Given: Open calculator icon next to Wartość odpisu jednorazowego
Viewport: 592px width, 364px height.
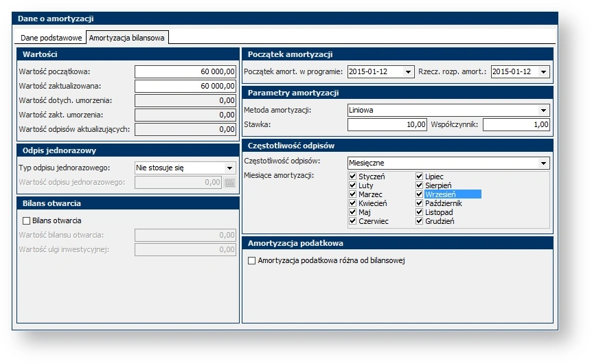Looking at the screenshot, I should 229,183.
